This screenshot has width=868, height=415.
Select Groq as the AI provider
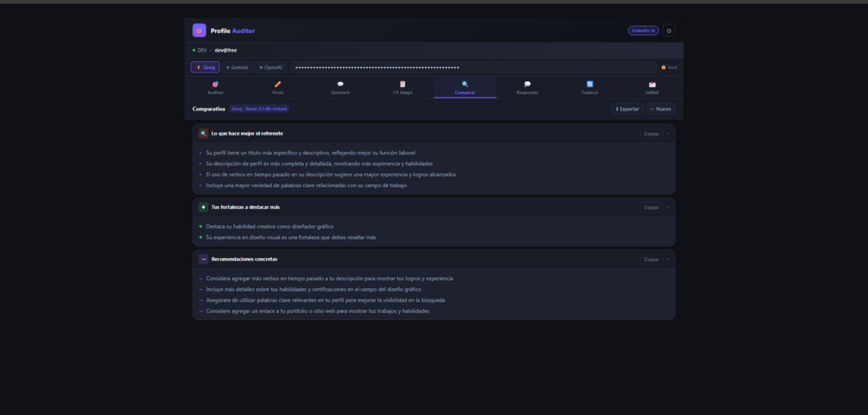(206, 67)
